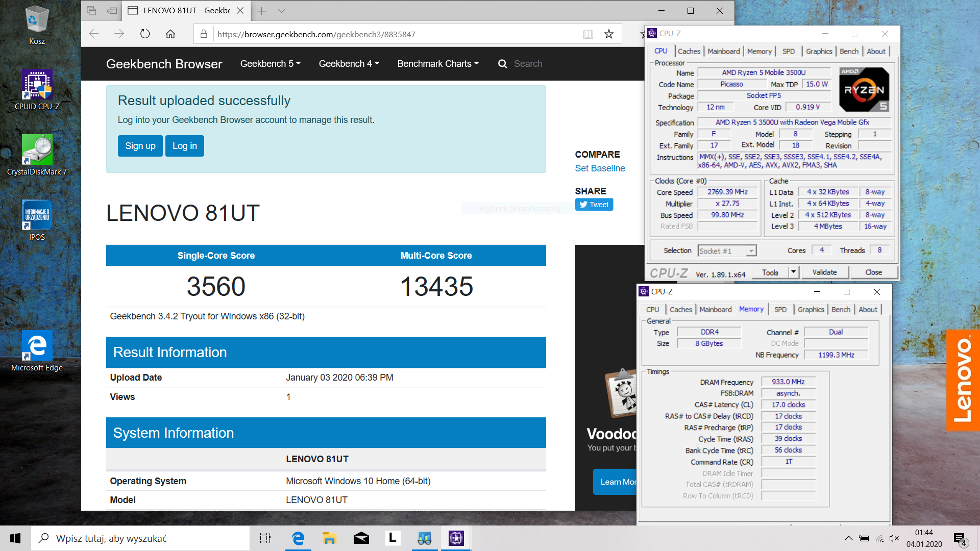
Task: Open new tab with plus button
Action: (x=262, y=11)
